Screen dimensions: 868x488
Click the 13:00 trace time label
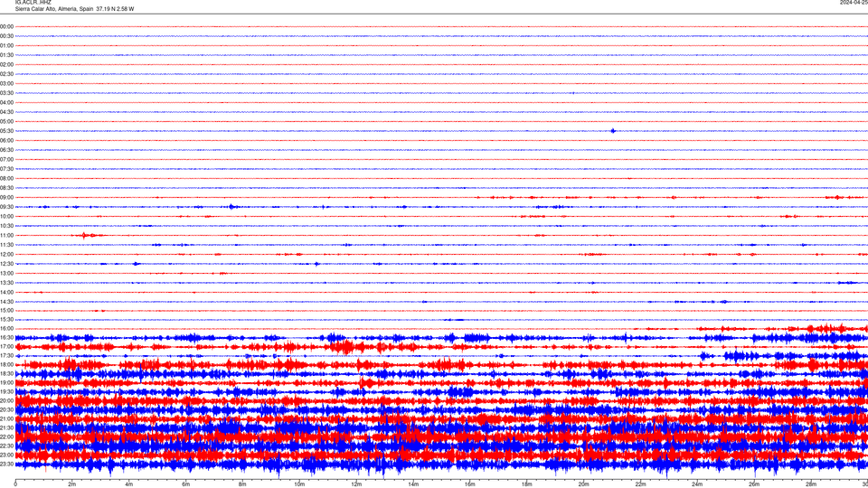point(6,273)
